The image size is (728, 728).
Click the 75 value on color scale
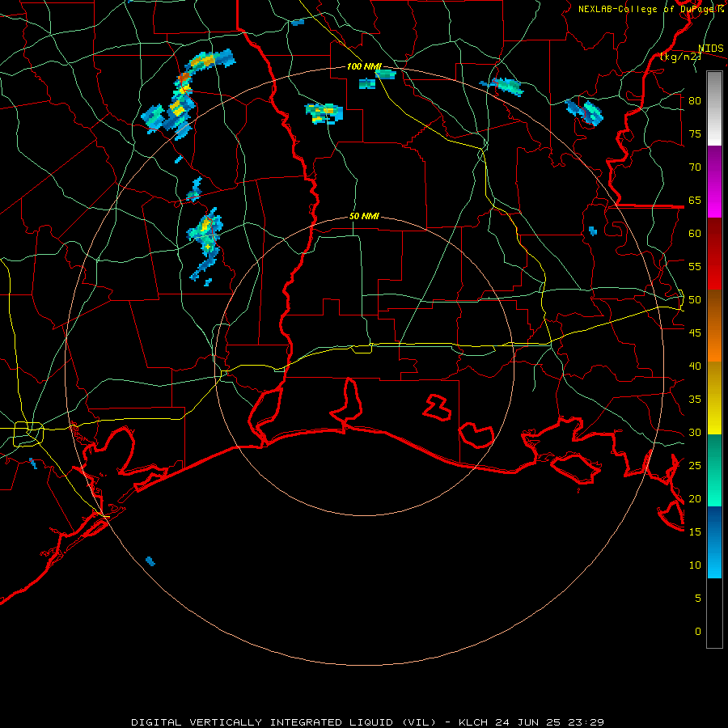[695, 134]
